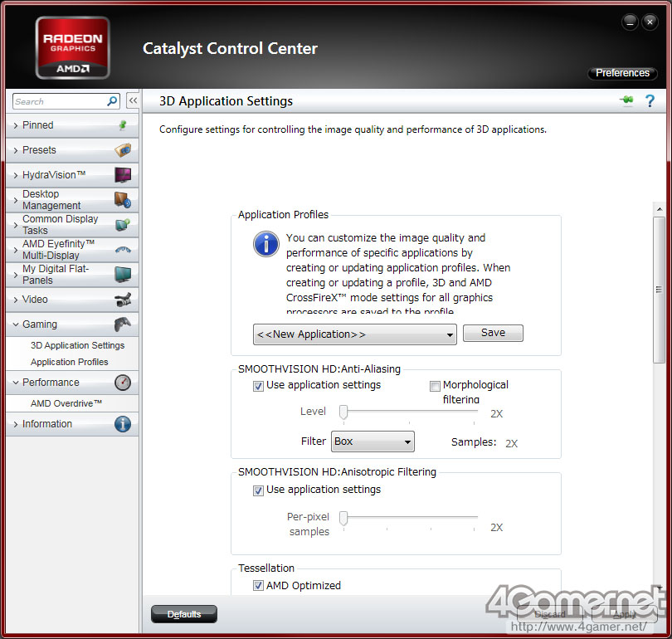Image resolution: width=672 pixels, height=639 pixels.
Task: Save the application profile
Action: click(493, 333)
